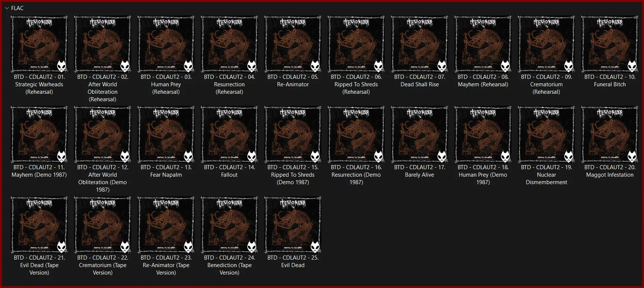Click filename 'BTD - CDLAUT2 - 19. Nuclear Dismemberment'
The width and height of the screenshot is (644, 288).
tap(546, 175)
